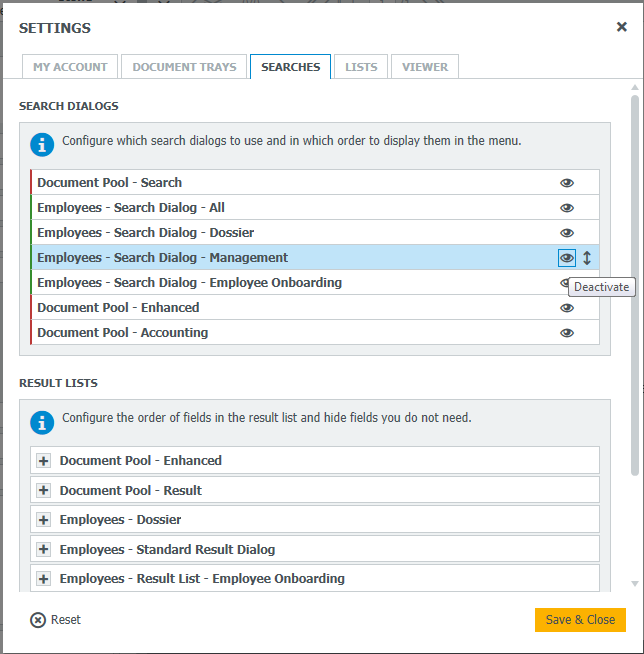Switch to the My Account tab
Image resolution: width=644 pixels, height=654 pixels.
point(70,67)
